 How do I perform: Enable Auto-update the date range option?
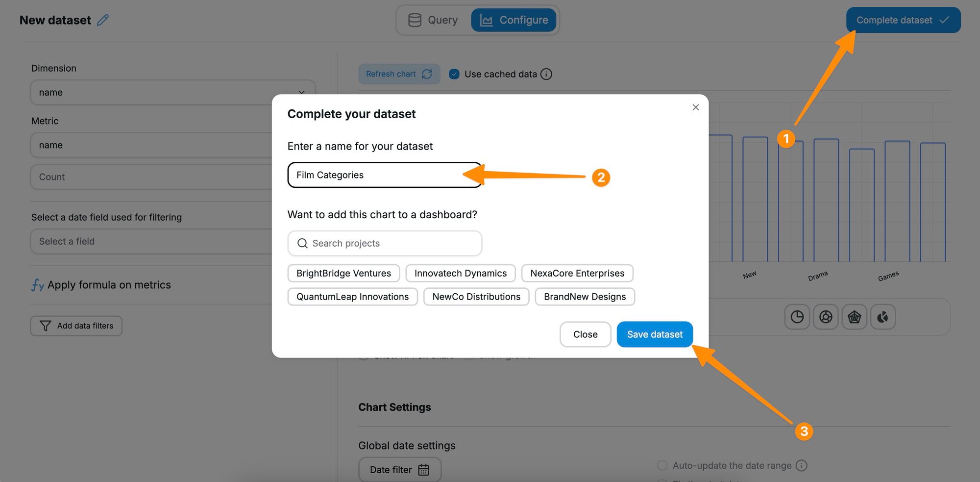pyautogui.click(x=662, y=465)
